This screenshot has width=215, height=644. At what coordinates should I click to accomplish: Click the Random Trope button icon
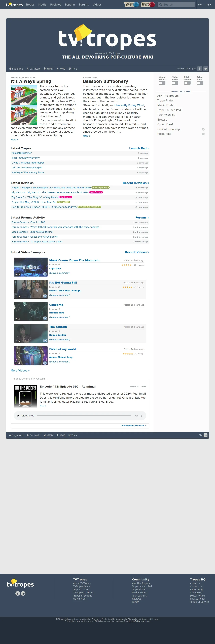pos(131,5)
